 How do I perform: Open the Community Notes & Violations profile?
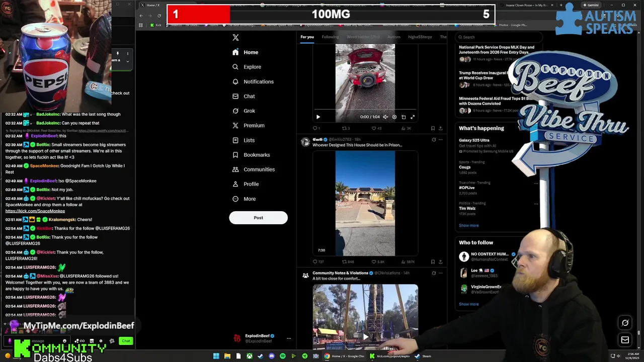point(340,273)
